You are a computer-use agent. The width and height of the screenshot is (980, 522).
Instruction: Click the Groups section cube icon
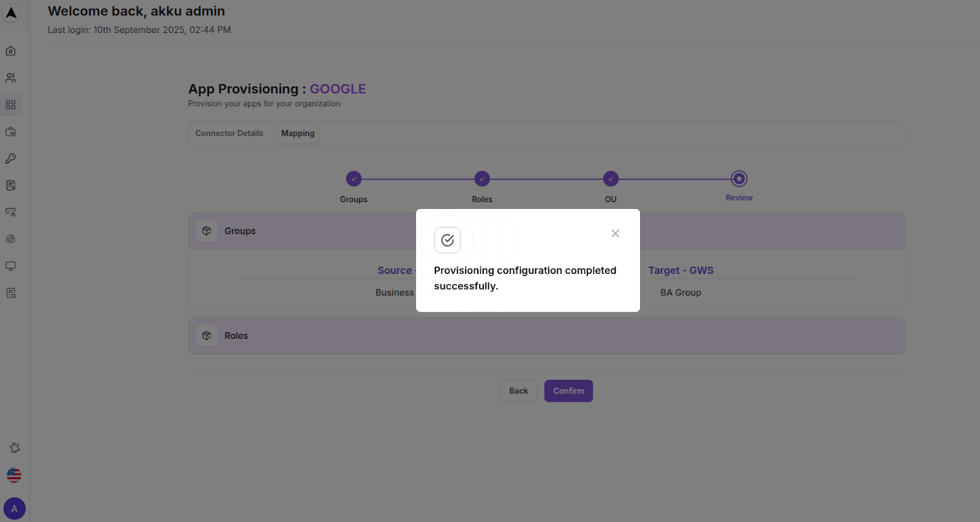(x=207, y=231)
